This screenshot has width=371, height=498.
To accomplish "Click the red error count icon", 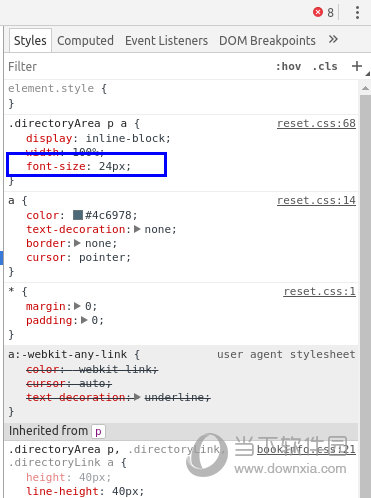I will [318, 12].
